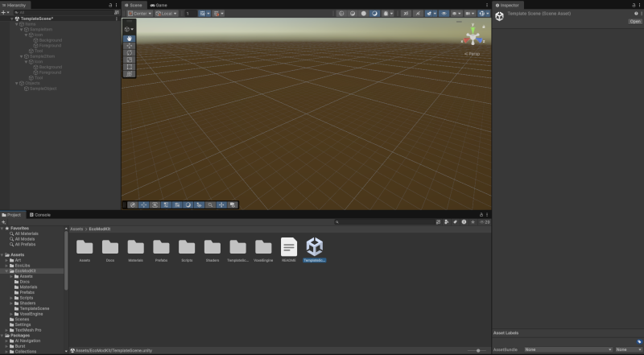
Task: Click the Project panel search field
Action: pos(384,222)
